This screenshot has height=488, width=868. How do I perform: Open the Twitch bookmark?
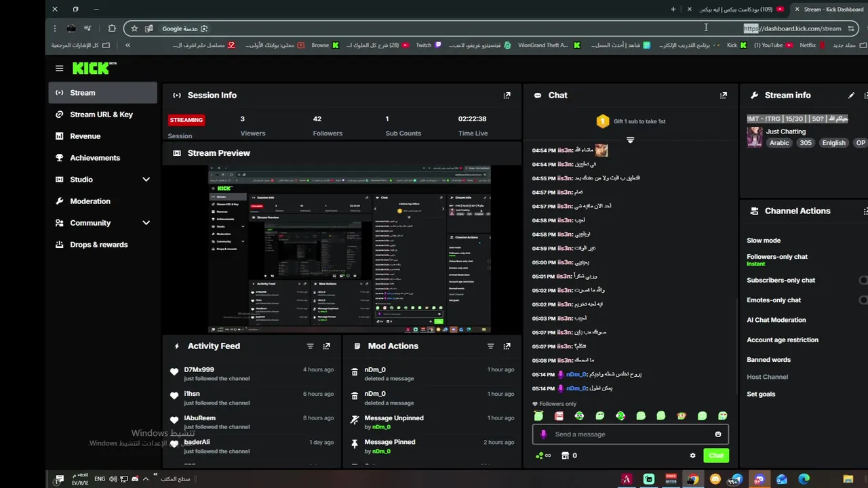coord(428,45)
